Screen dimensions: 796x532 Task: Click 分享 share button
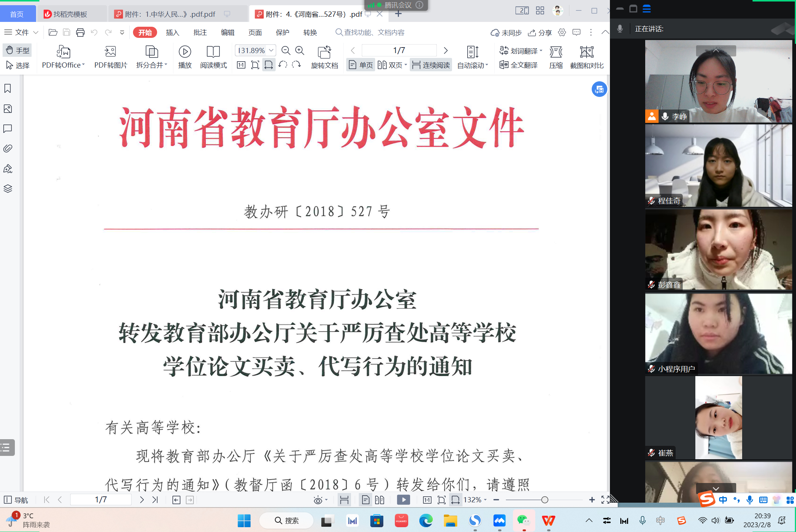point(540,33)
